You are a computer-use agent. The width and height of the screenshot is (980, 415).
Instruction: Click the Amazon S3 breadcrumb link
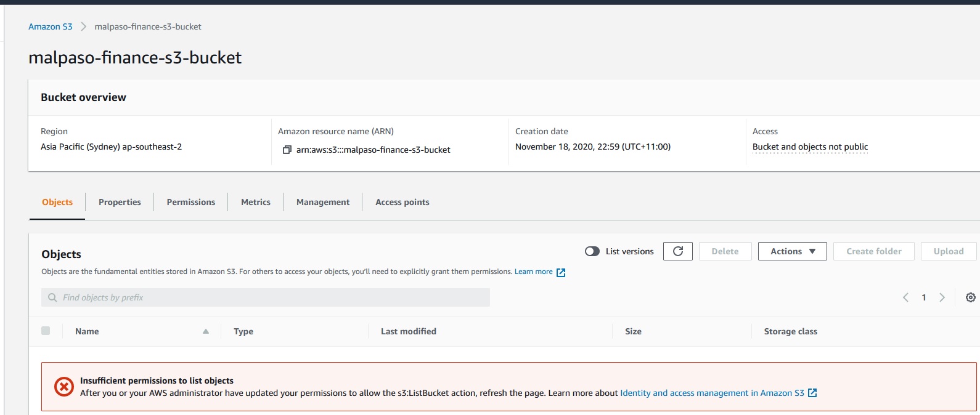pos(51,26)
